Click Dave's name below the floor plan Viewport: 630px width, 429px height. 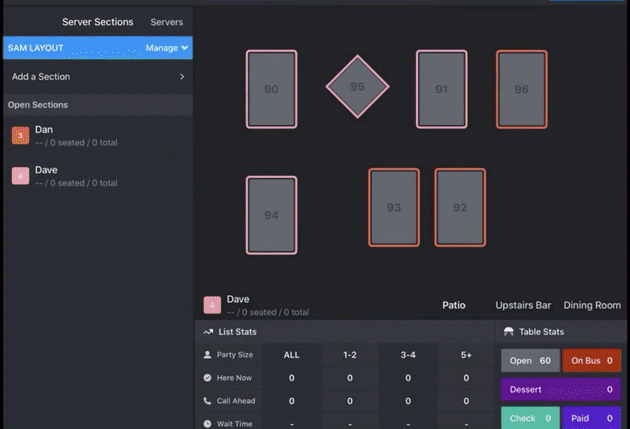coord(238,299)
